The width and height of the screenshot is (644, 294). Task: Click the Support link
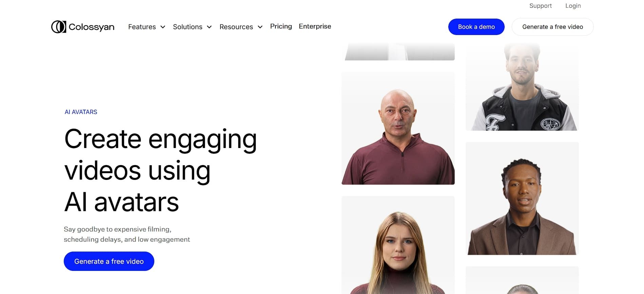point(541,6)
